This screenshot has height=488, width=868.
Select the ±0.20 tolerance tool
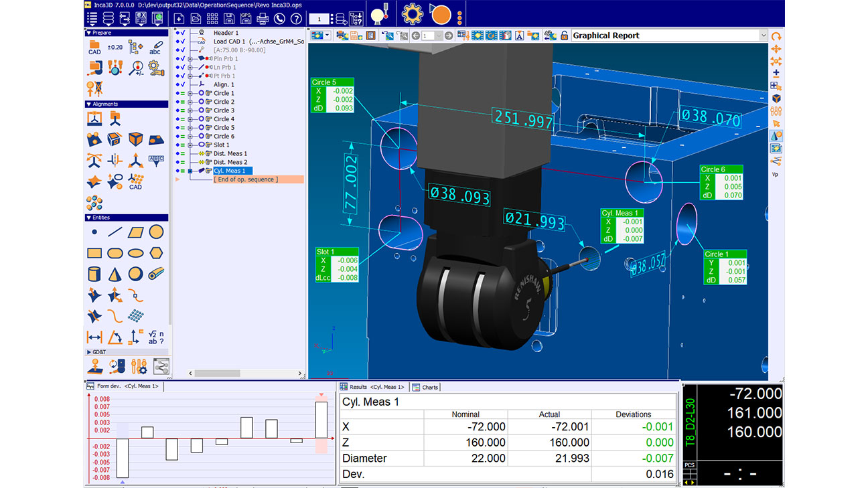[x=115, y=48]
